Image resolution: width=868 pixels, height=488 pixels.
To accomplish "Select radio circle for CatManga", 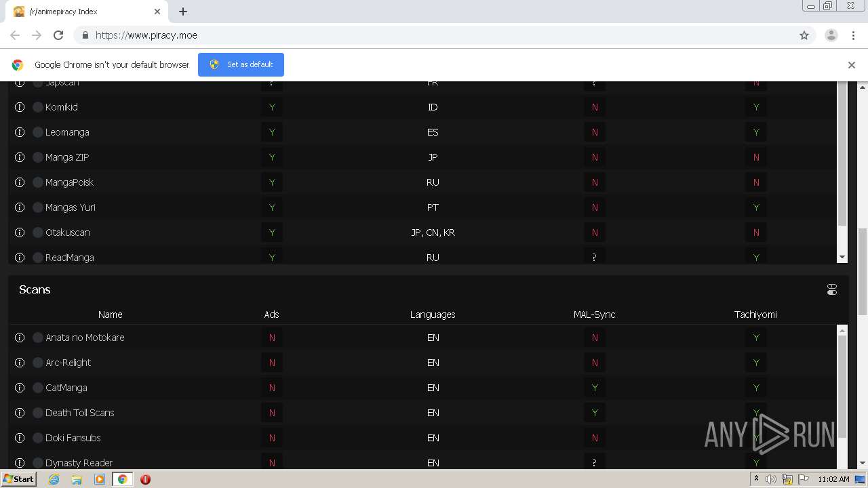I will [38, 388].
